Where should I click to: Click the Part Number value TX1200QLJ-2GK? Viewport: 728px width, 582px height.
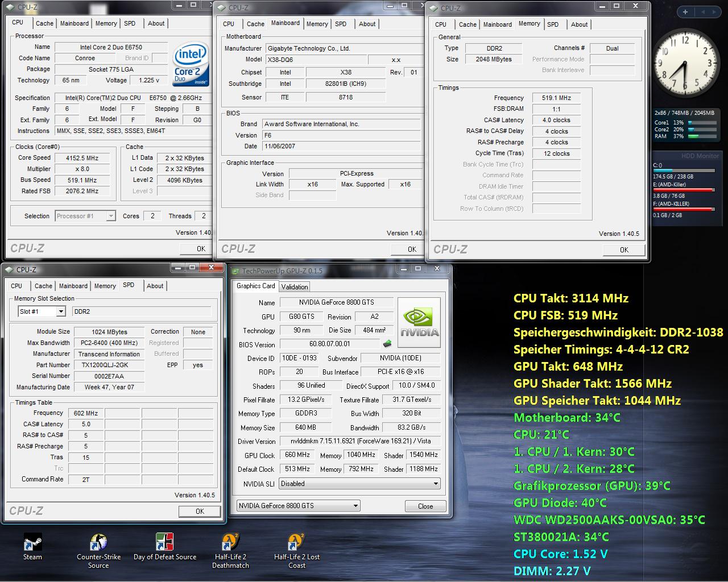(x=109, y=365)
